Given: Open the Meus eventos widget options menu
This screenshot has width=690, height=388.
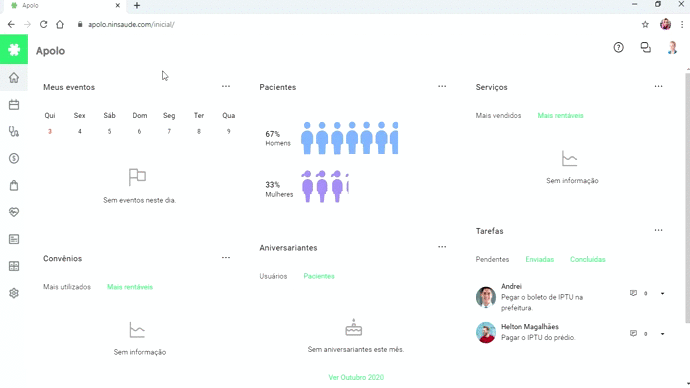Looking at the screenshot, I should (226, 87).
